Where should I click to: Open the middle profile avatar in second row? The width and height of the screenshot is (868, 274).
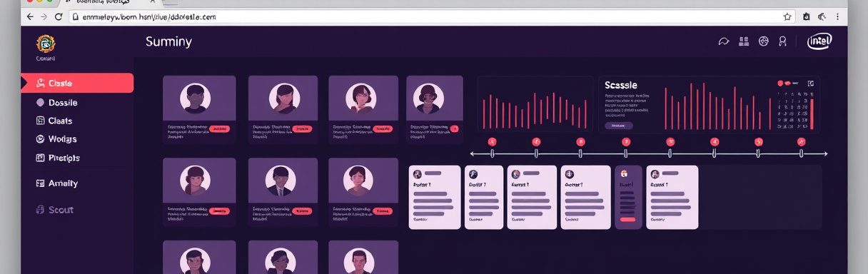click(280, 180)
